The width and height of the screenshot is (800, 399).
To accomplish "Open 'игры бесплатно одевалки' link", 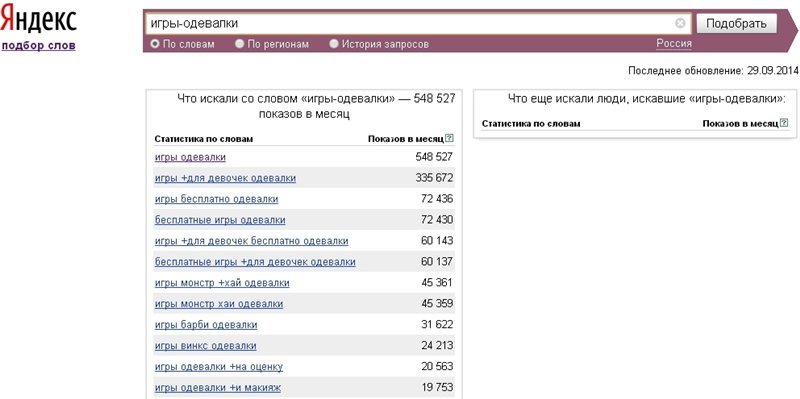I will click(x=216, y=199).
